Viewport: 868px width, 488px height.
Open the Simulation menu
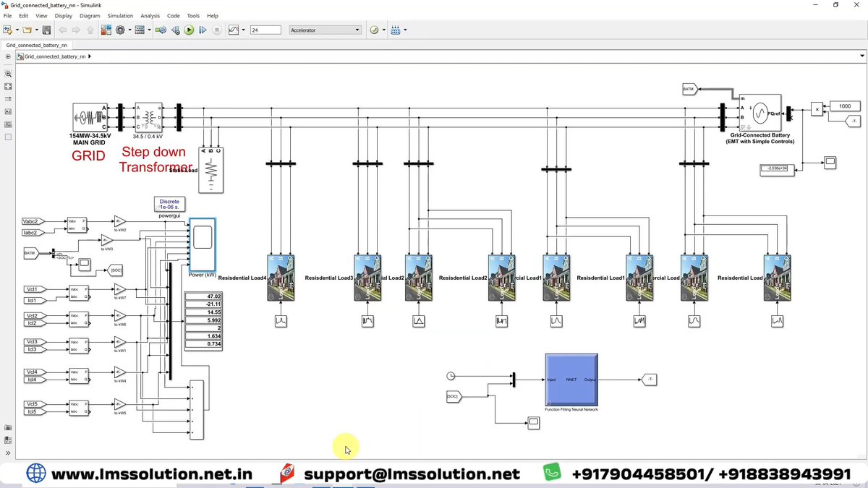pos(120,15)
